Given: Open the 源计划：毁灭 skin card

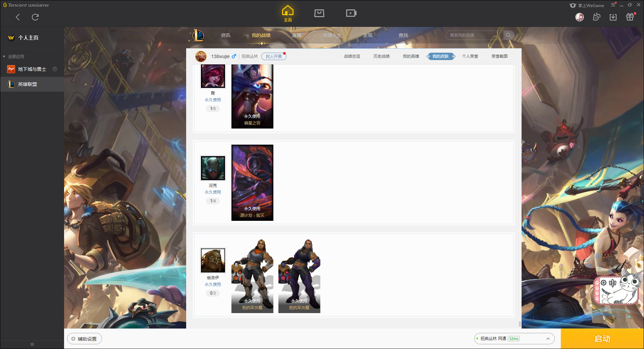Looking at the screenshot, I should (252, 183).
